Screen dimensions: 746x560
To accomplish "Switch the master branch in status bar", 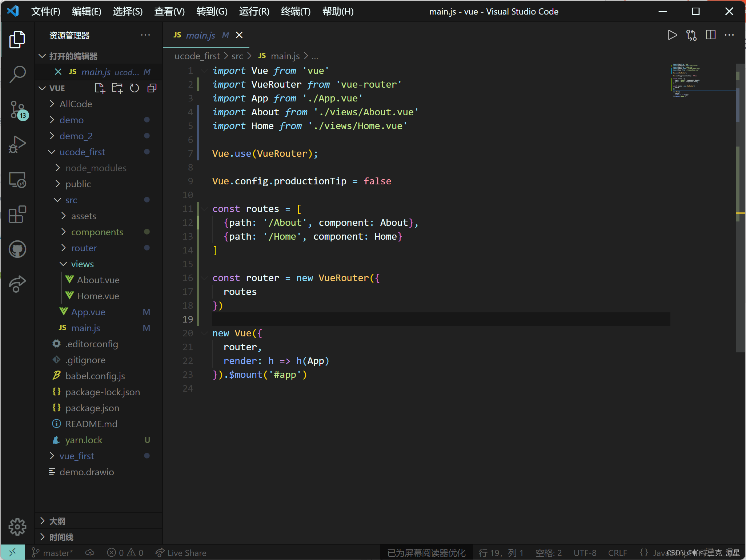I will [x=53, y=553].
